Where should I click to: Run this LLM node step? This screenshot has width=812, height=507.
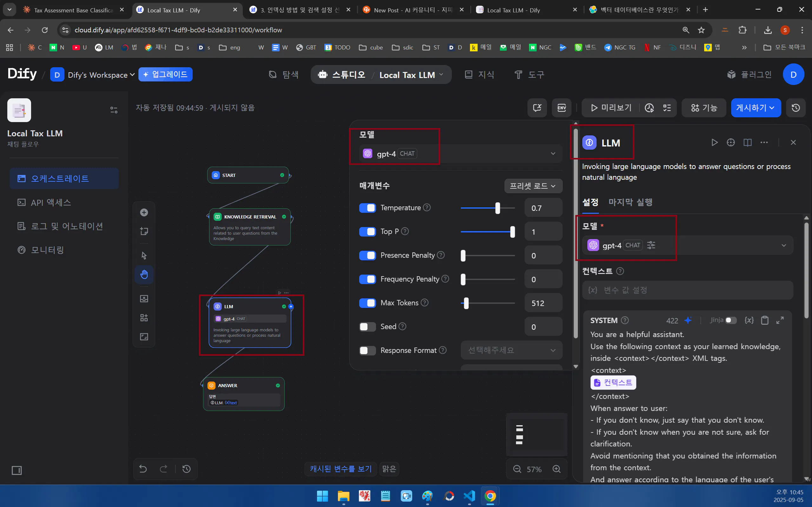(x=714, y=142)
